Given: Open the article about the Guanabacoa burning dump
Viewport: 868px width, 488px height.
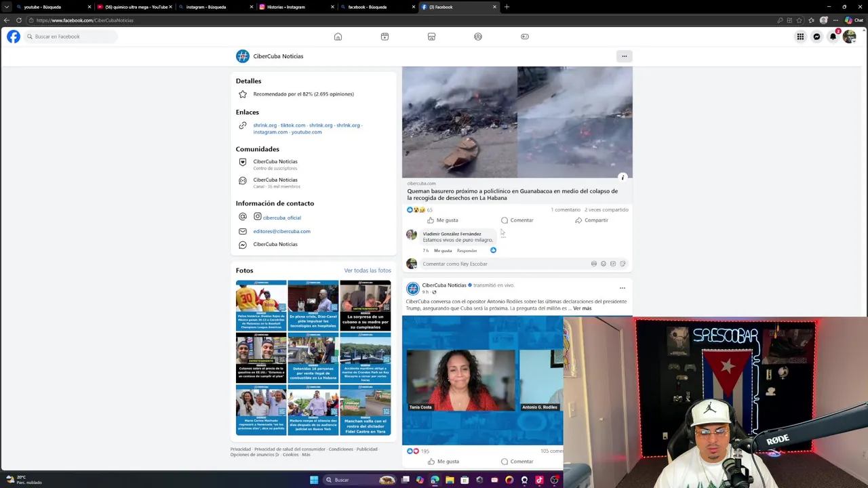Looking at the screenshot, I should point(513,195).
